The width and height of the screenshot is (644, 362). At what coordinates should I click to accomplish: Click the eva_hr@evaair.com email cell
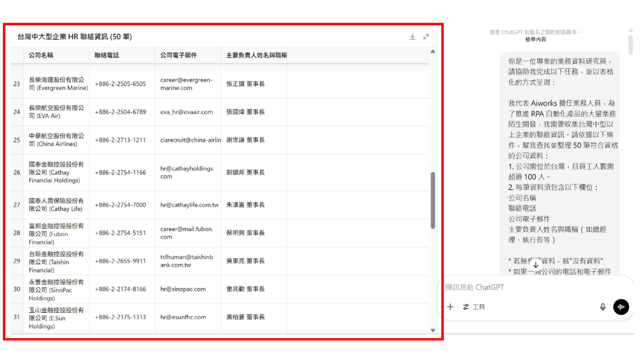[x=188, y=112]
